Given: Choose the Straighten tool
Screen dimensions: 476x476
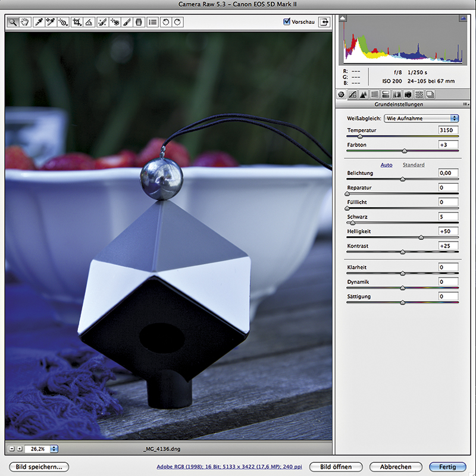Looking at the screenshot, I should [x=89, y=22].
